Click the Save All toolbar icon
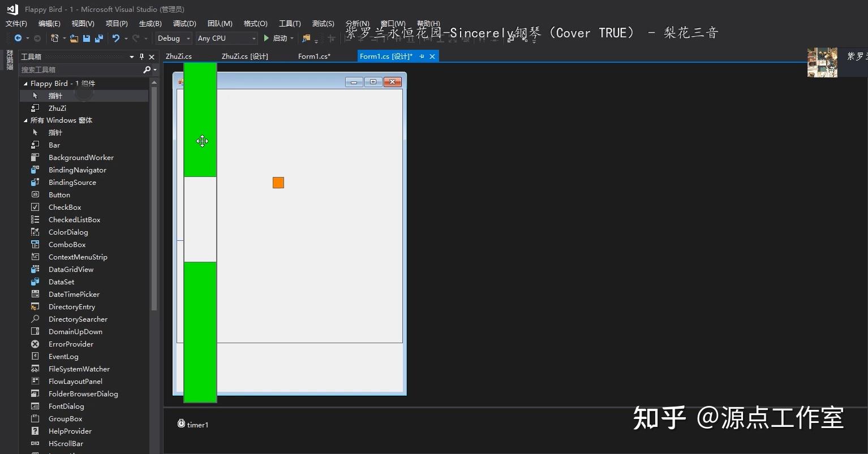The height and width of the screenshot is (454, 868). [98, 38]
